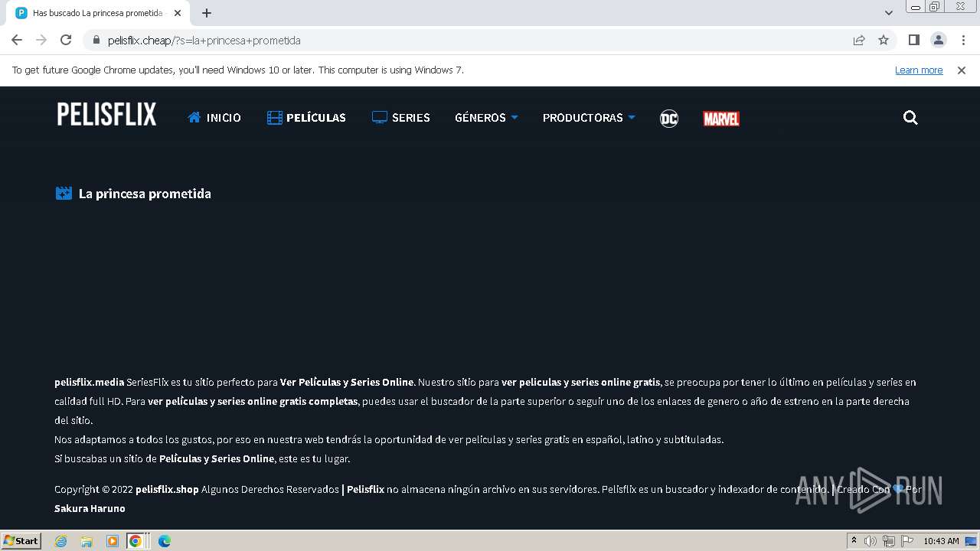Open the PELÍCULAS menu item

pyautogui.click(x=306, y=118)
